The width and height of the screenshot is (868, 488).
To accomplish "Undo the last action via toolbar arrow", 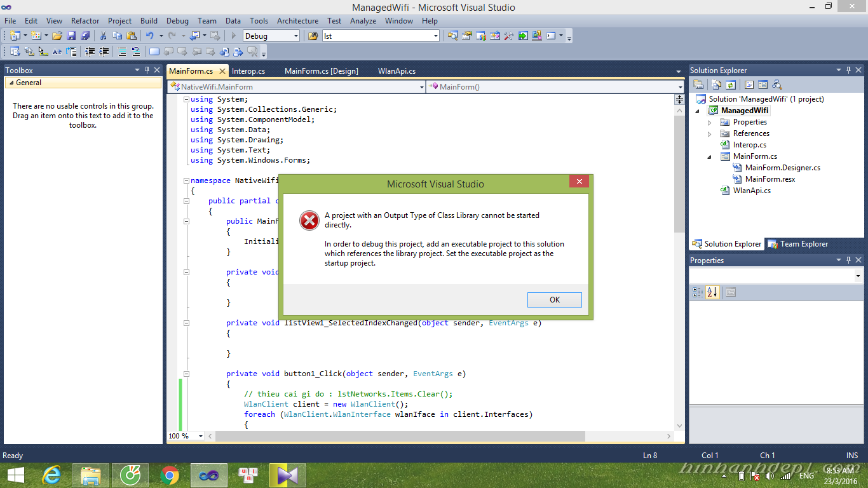I will [x=149, y=36].
